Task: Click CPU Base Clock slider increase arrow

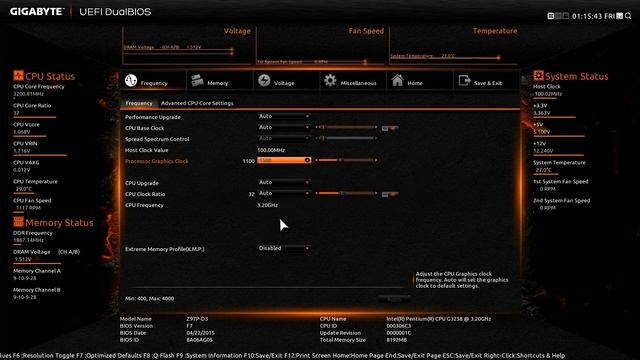Action: pos(376,127)
